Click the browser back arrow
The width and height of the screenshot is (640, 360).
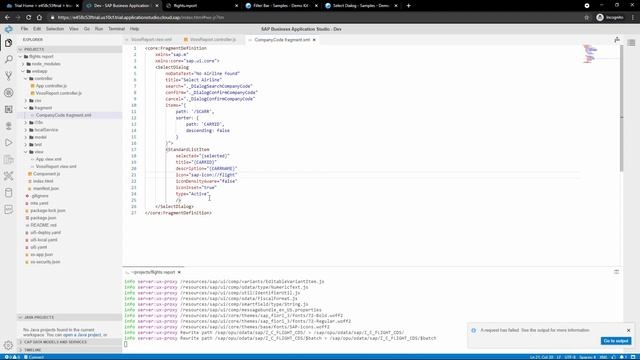7,18
